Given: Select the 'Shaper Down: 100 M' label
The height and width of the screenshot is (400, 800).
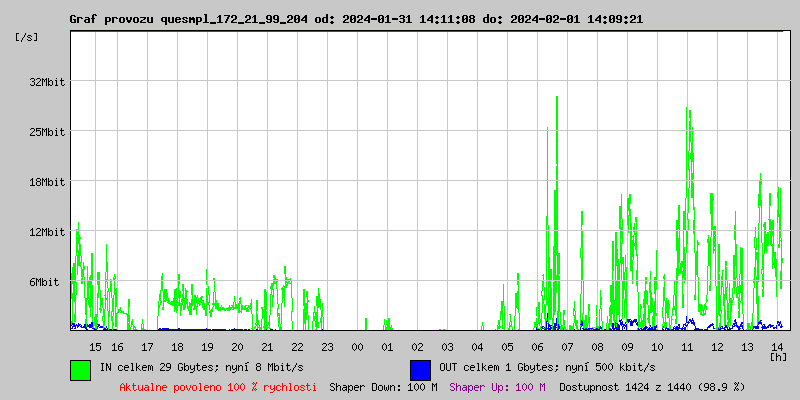Looking at the screenshot, I should [383, 387].
